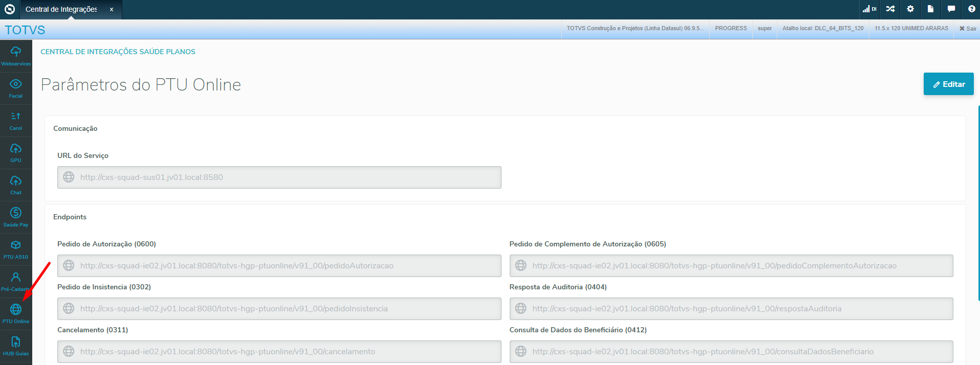The image size is (980, 365).
Task: Click the Endpoints section title
Action: point(70,217)
